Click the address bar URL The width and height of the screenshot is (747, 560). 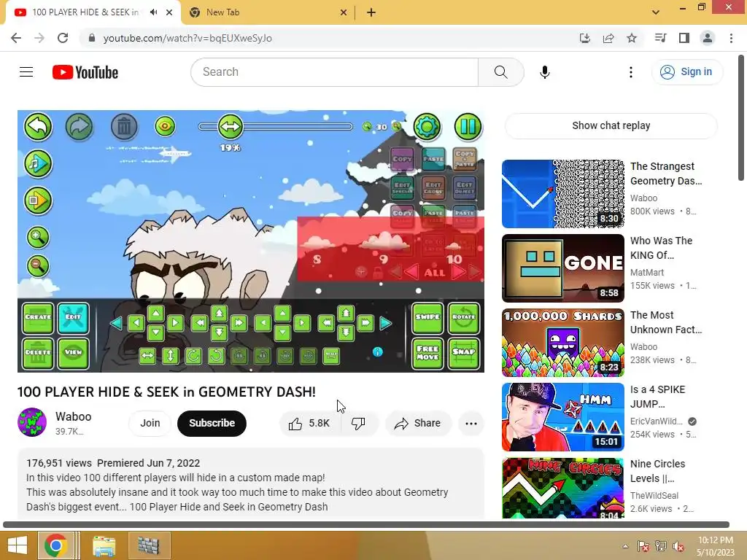click(187, 38)
